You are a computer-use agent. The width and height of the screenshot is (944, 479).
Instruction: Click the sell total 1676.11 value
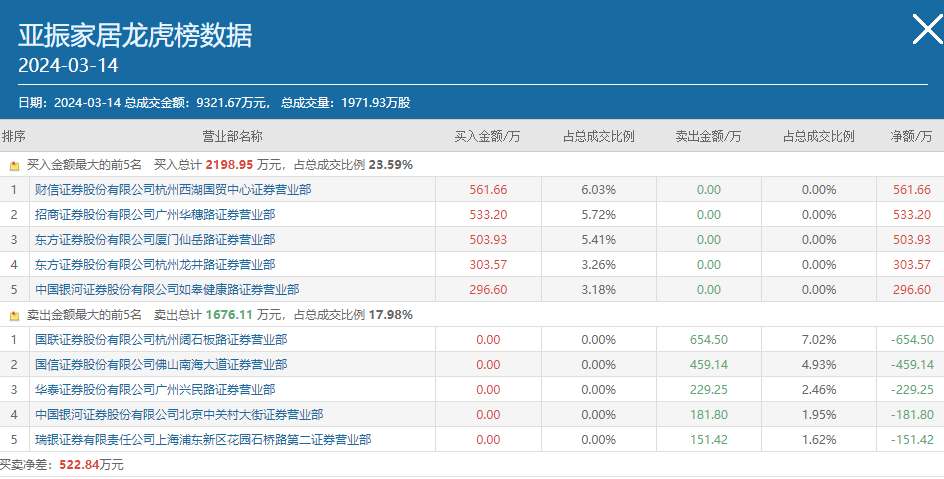(x=229, y=315)
